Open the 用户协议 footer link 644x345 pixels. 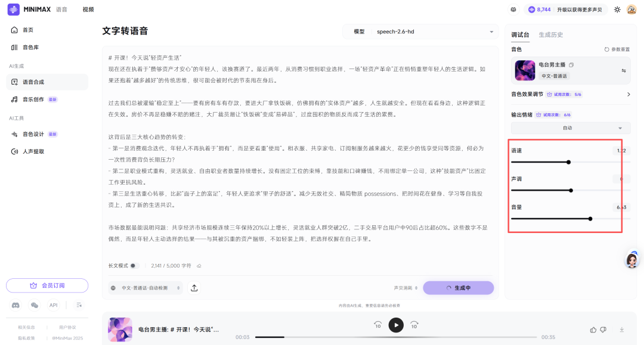click(x=67, y=327)
